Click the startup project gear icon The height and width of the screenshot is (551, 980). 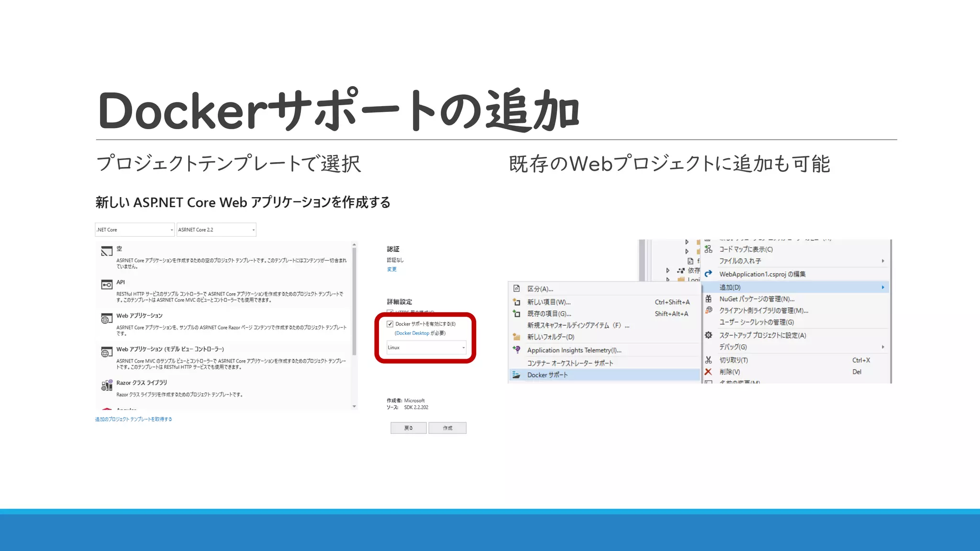[709, 335]
